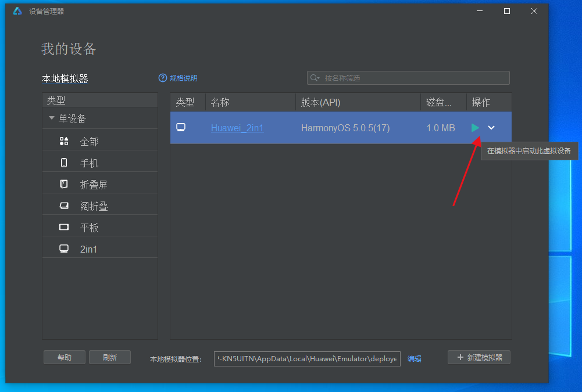Click the search filter name field
The width and height of the screenshot is (582, 392).
tap(413, 78)
